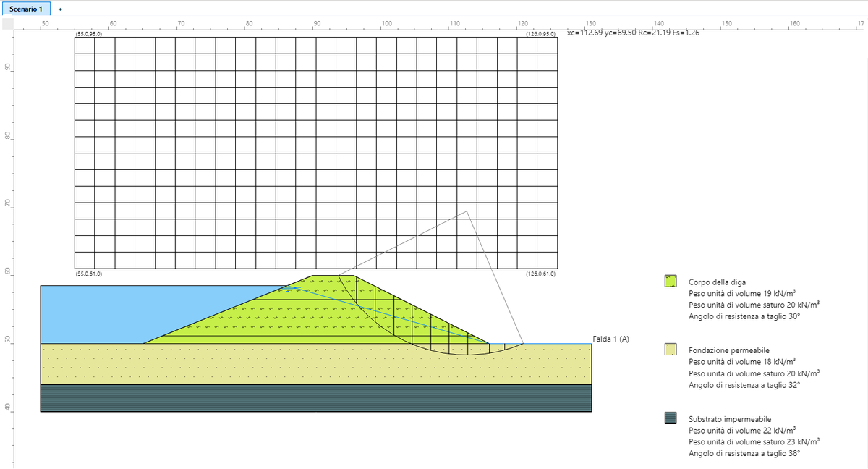
Task: Click the green Corpo della diga legend swatch
Action: 670,281
